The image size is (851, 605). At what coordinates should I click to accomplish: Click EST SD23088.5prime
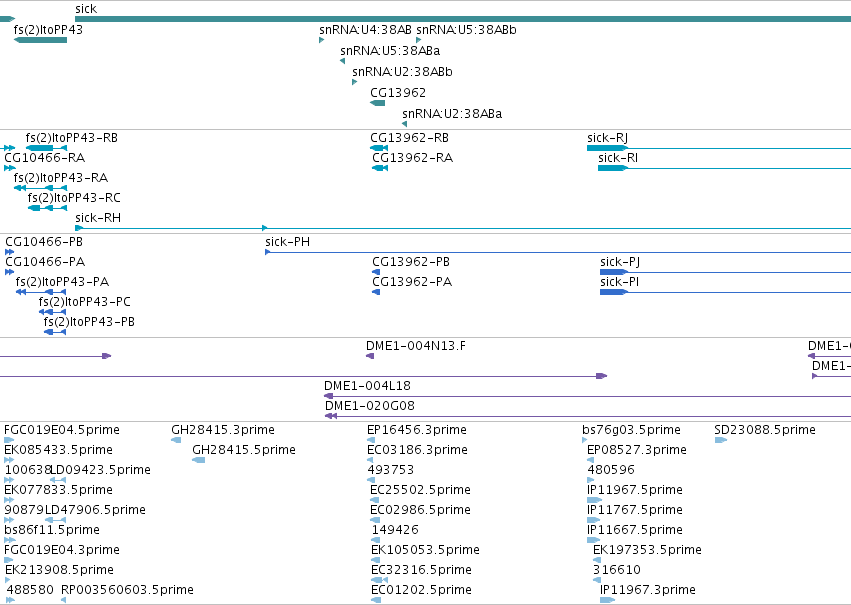[x=765, y=430]
